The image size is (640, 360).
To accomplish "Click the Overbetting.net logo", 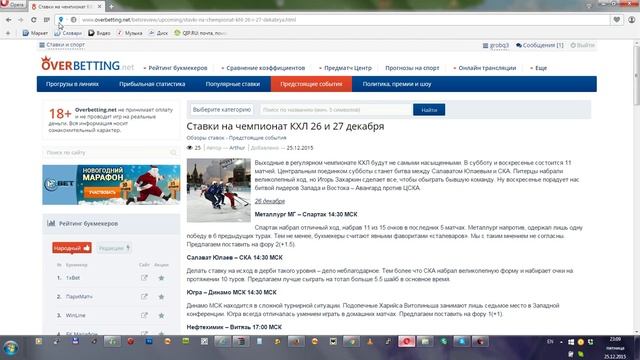I will click(87, 64).
